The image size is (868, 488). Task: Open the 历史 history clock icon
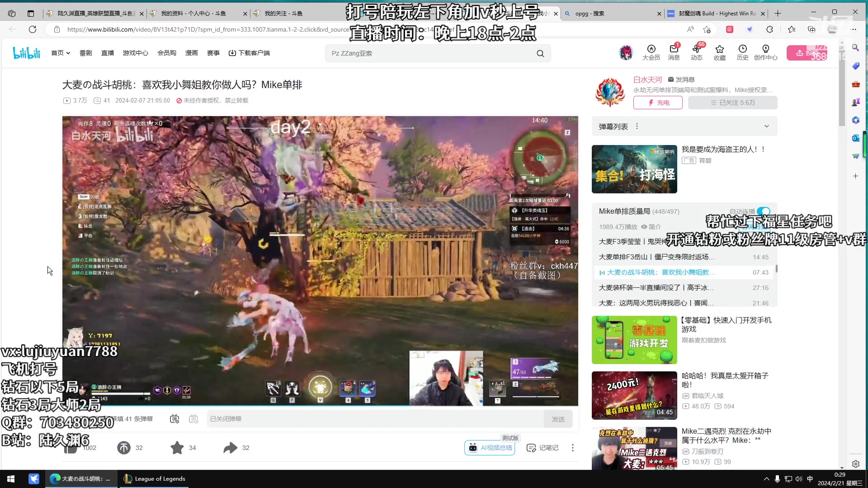[742, 52]
